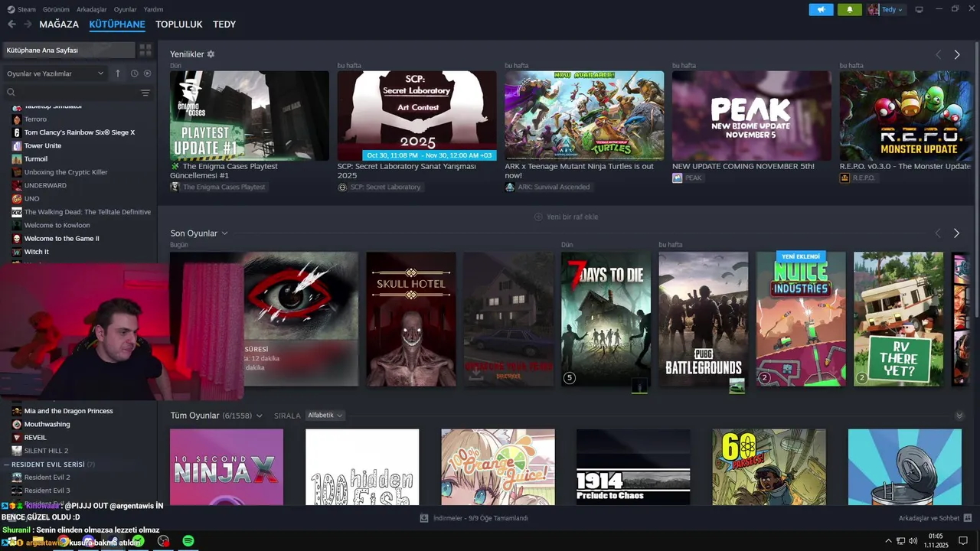This screenshot has height=551, width=980.
Task: Select UNO in the game list
Action: click(x=31, y=199)
